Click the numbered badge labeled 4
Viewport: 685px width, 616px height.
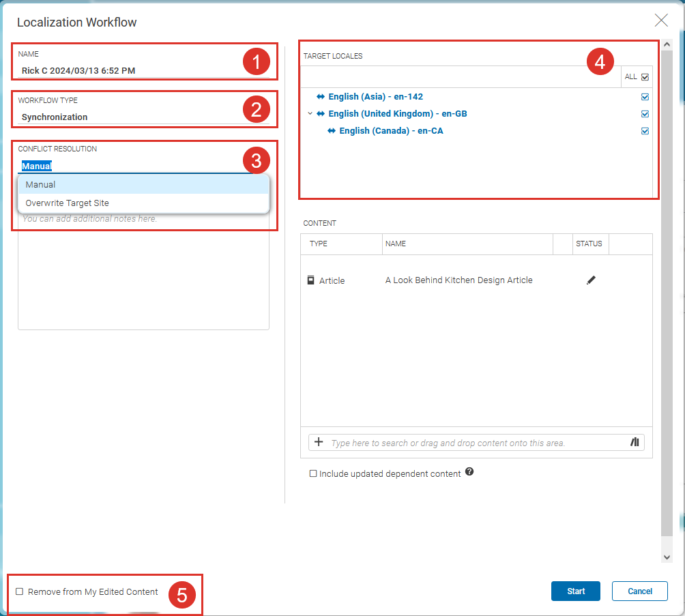[x=601, y=60]
